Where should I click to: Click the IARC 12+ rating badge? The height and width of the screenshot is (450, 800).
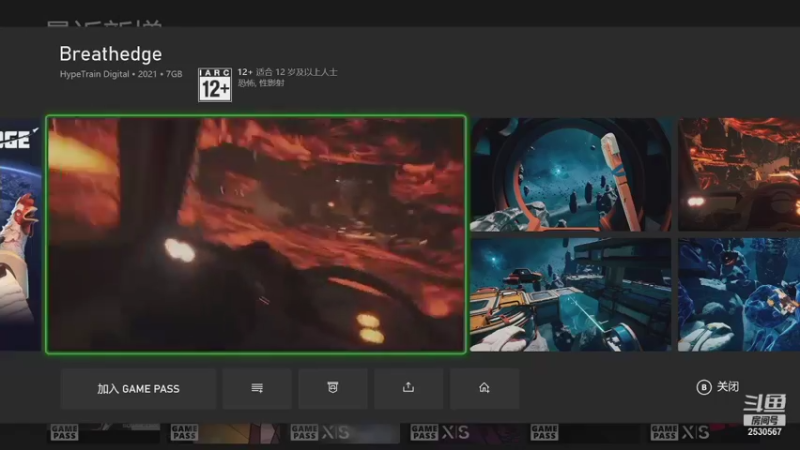coord(215,85)
